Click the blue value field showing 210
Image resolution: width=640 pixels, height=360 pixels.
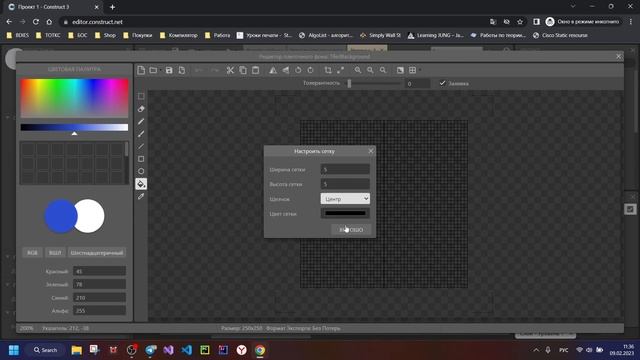point(99,298)
